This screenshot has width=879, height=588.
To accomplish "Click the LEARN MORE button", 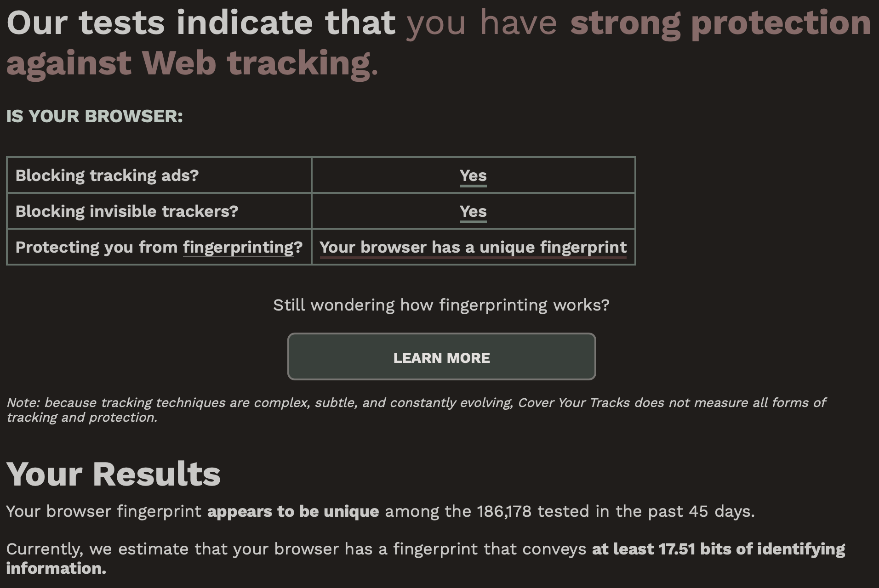I will coord(441,357).
